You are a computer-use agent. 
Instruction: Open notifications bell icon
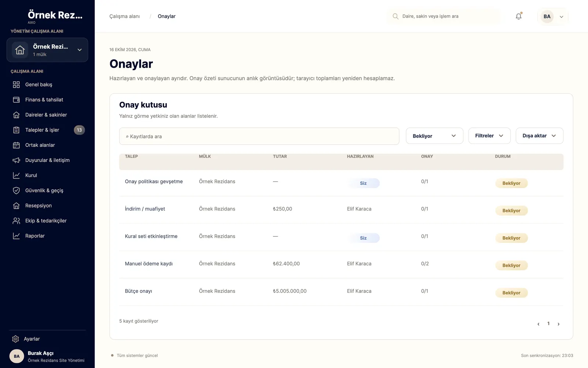(519, 16)
